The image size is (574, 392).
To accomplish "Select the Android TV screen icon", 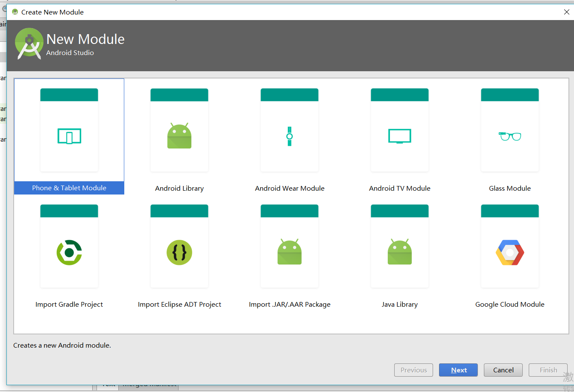I will click(x=400, y=136).
